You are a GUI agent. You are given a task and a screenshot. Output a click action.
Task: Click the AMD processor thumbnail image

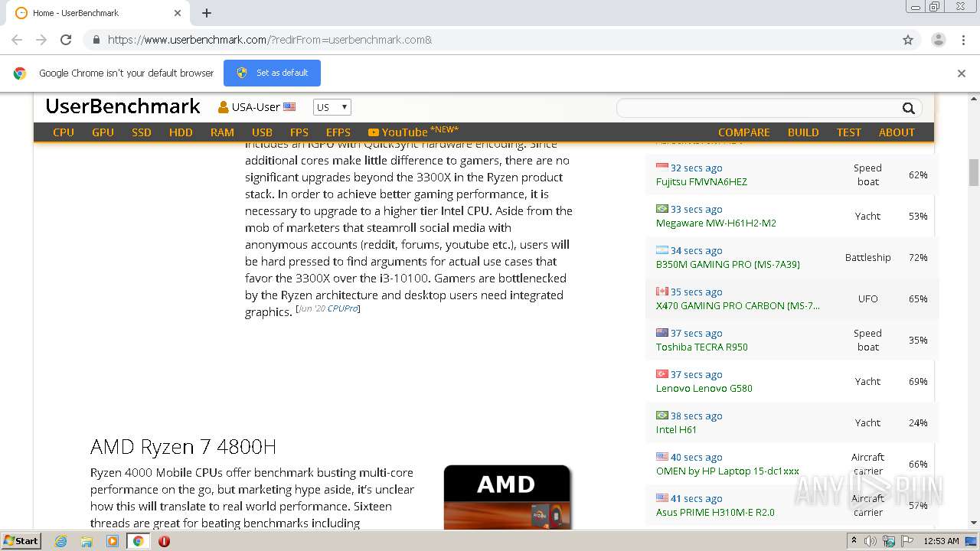pos(508,497)
